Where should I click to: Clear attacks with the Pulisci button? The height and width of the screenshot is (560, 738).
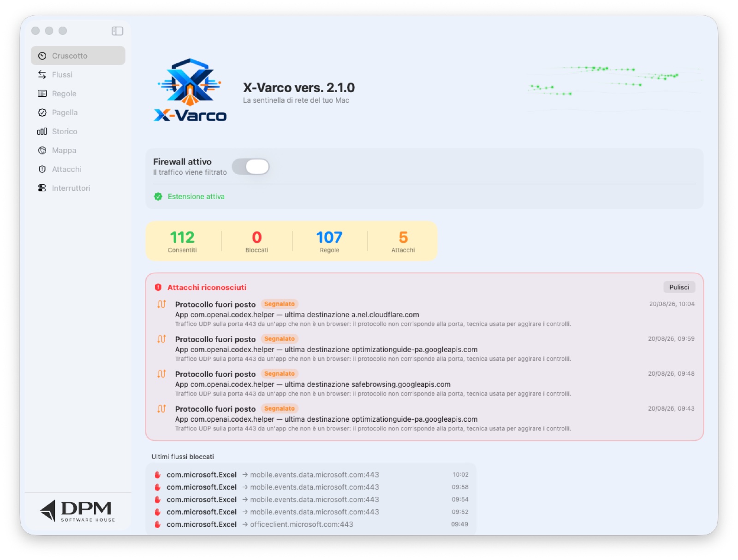coord(679,287)
